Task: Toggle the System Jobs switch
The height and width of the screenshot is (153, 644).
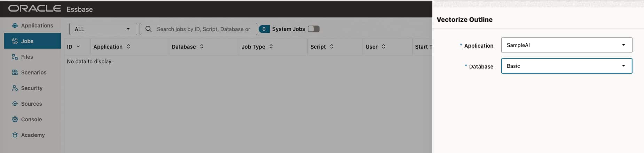Action: tap(313, 29)
